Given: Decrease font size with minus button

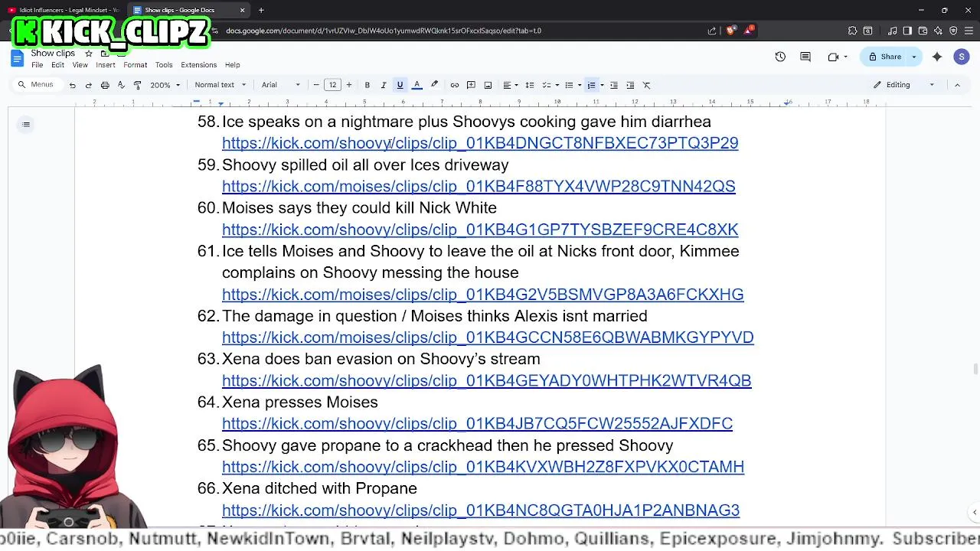Looking at the screenshot, I should [x=316, y=85].
